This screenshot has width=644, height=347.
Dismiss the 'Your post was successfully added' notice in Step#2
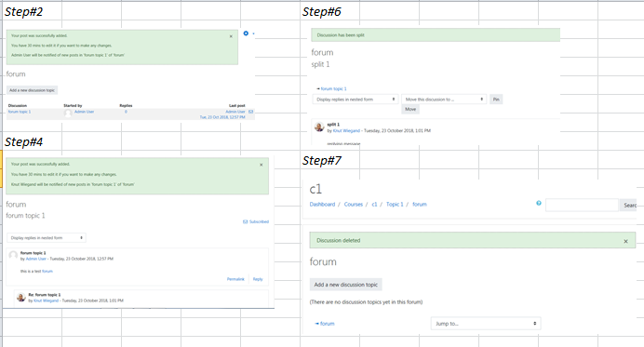(231, 36)
